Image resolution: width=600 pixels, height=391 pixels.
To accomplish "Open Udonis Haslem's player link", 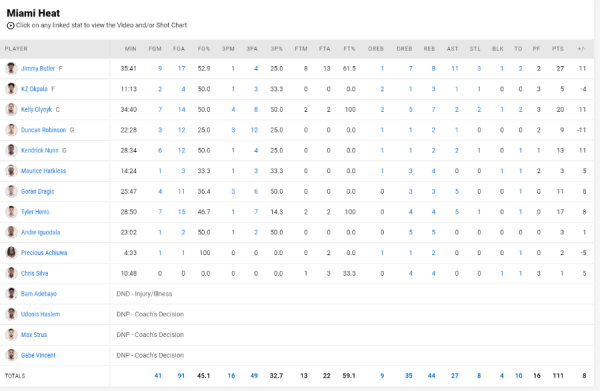I will [40, 314].
